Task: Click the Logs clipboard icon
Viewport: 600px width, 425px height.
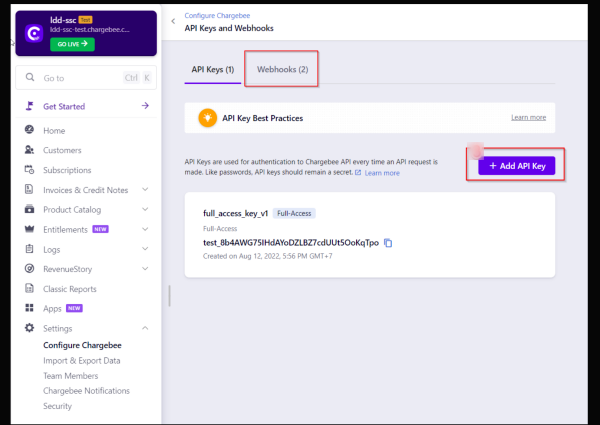Action: (x=29, y=249)
